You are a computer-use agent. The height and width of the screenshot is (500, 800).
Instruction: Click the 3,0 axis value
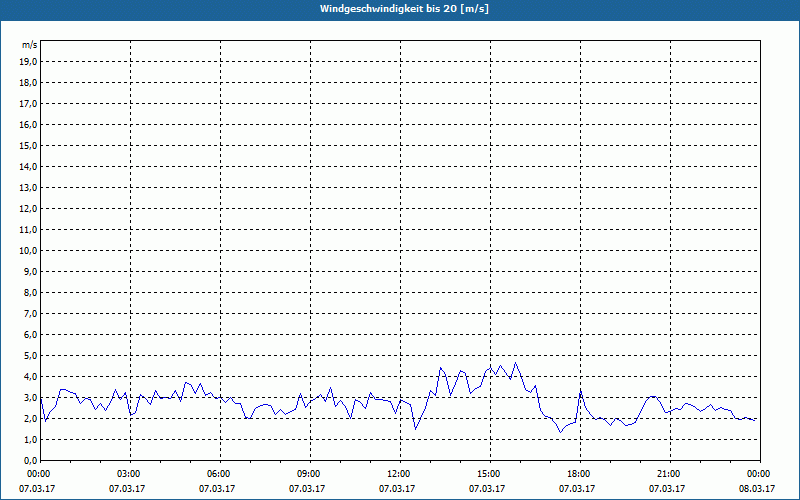point(30,397)
